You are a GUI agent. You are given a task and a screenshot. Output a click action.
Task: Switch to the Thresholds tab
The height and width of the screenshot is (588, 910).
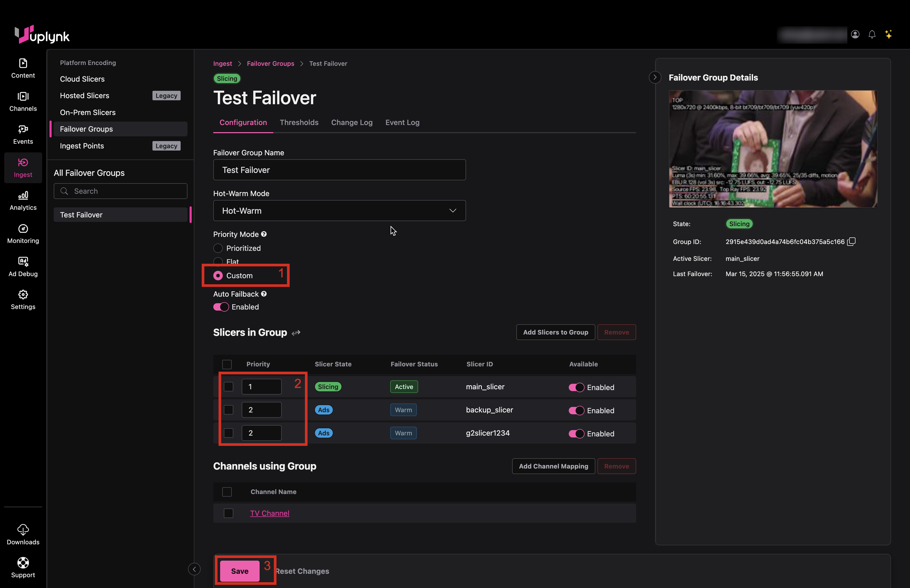pos(299,123)
